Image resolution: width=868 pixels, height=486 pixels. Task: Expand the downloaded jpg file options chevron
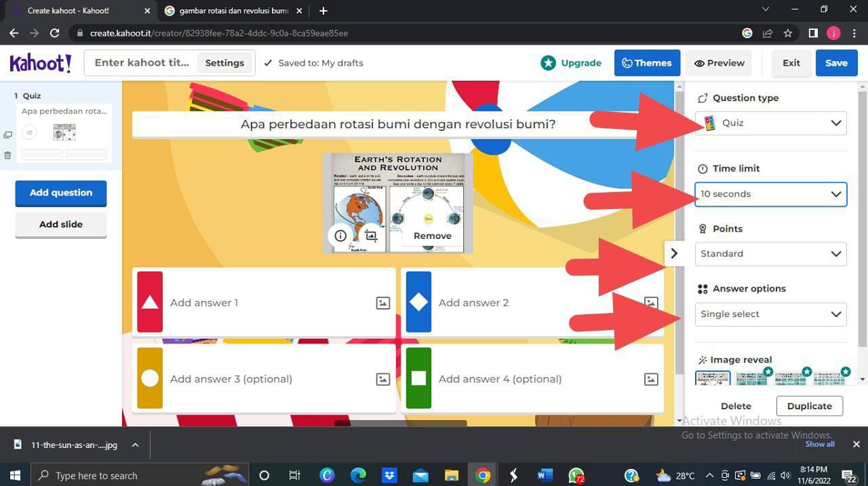[135, 445]
